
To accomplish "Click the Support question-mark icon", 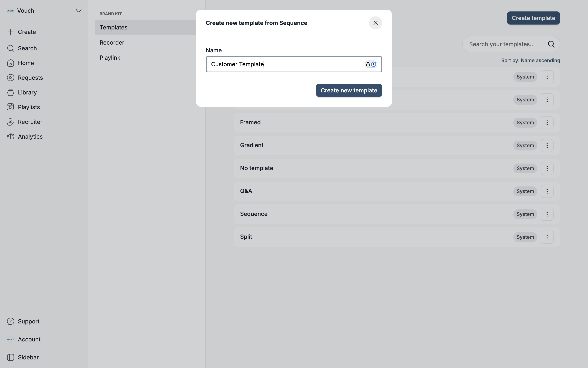I will (x=10, y=322).
